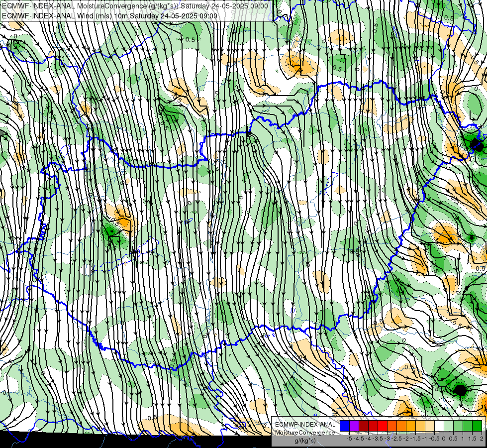Click the darkest green legend swatch
Image resolution: width=487 pixels, height=448 pixels.
pyautogui.click(x=477, y=426)
